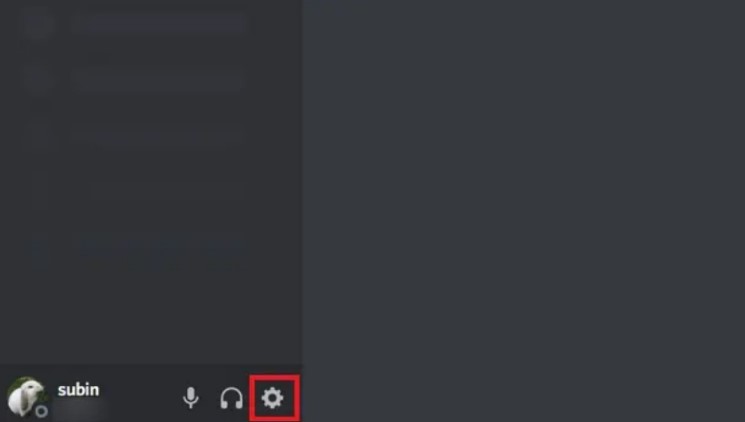Click the blurred tag beneath subin
Screen dimensions: 745x422
(78, 410)
